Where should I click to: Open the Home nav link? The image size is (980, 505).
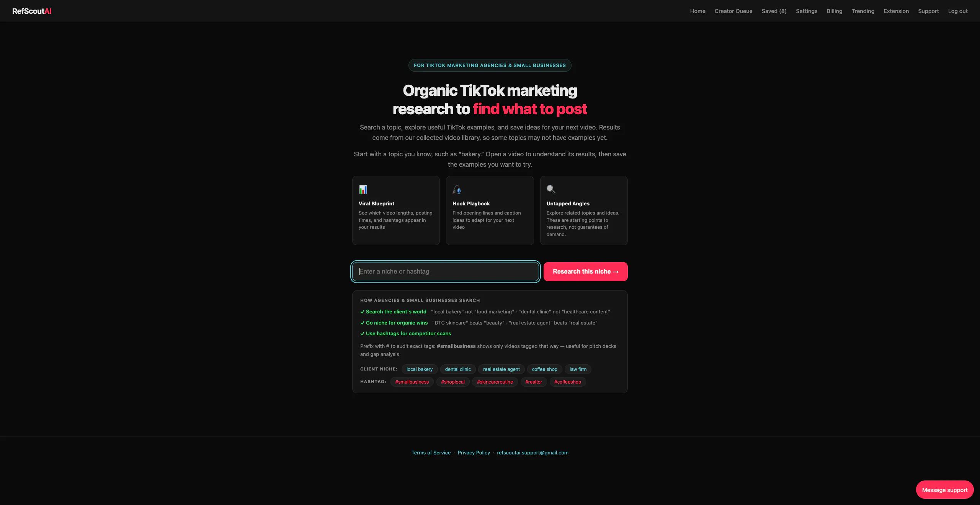coord(697,11)
